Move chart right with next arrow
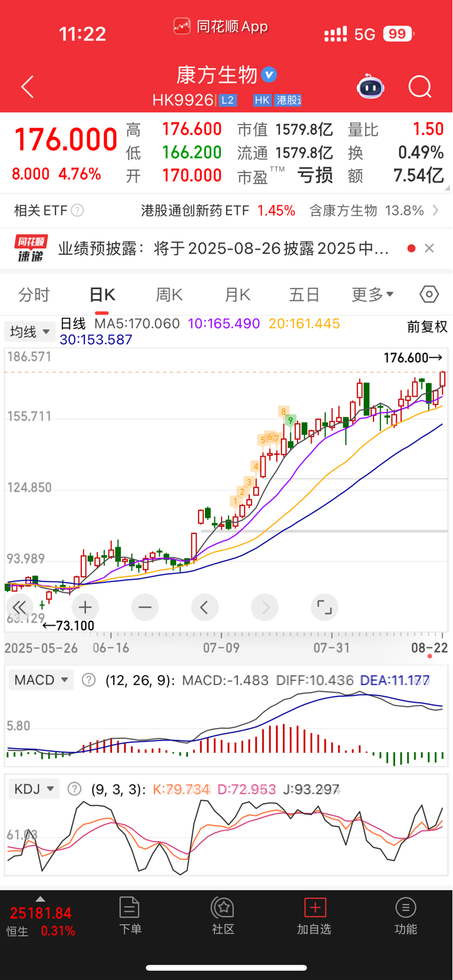Viewport: 453px width, 980px height. (265, 607)
